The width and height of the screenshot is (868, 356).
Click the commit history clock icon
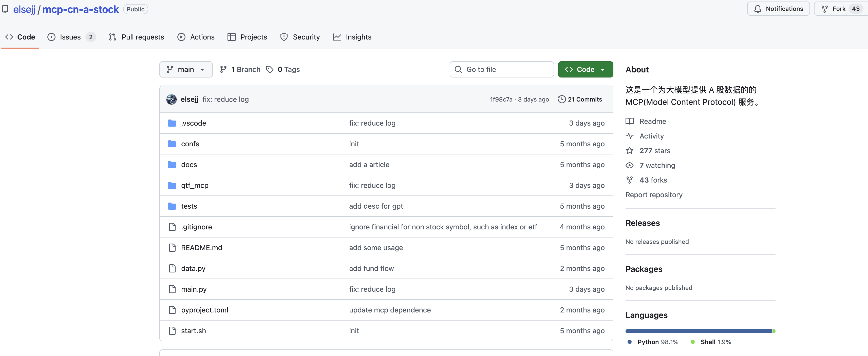(x=561, y=99)
